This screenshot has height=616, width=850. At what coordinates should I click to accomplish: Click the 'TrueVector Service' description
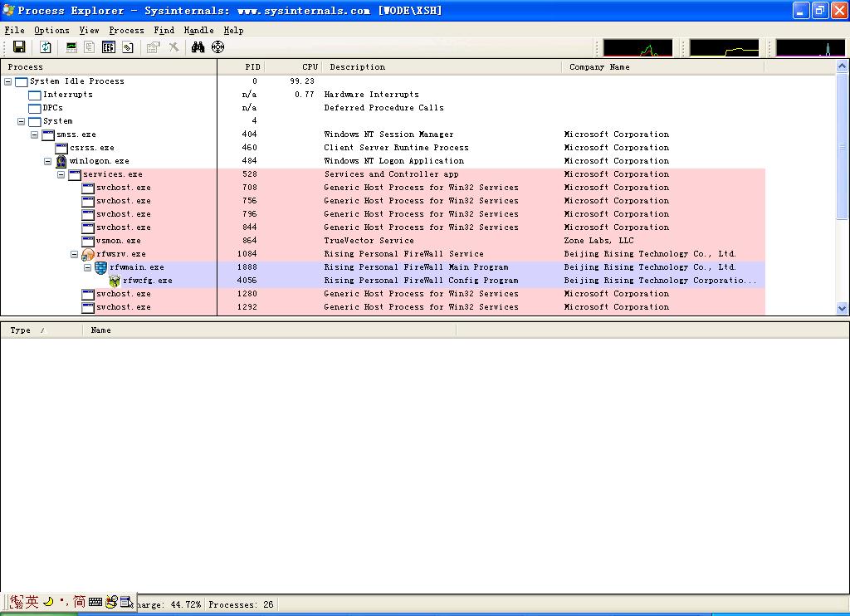point(369,241)
